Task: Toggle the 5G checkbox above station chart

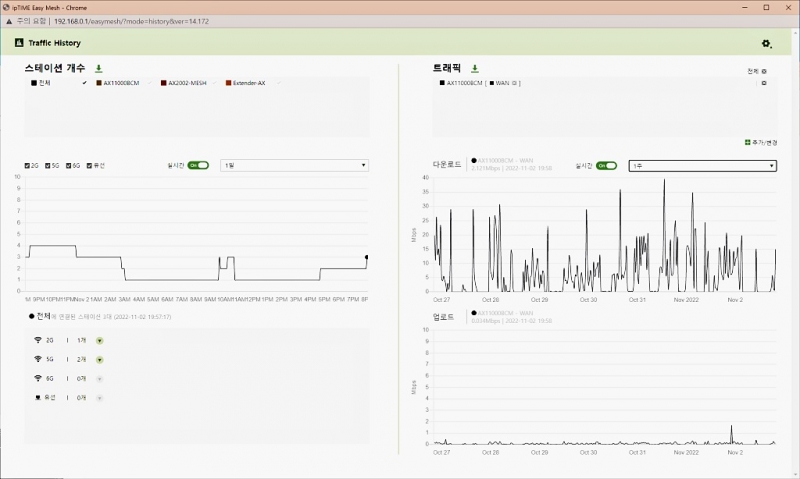Action: tap(48, 165)
